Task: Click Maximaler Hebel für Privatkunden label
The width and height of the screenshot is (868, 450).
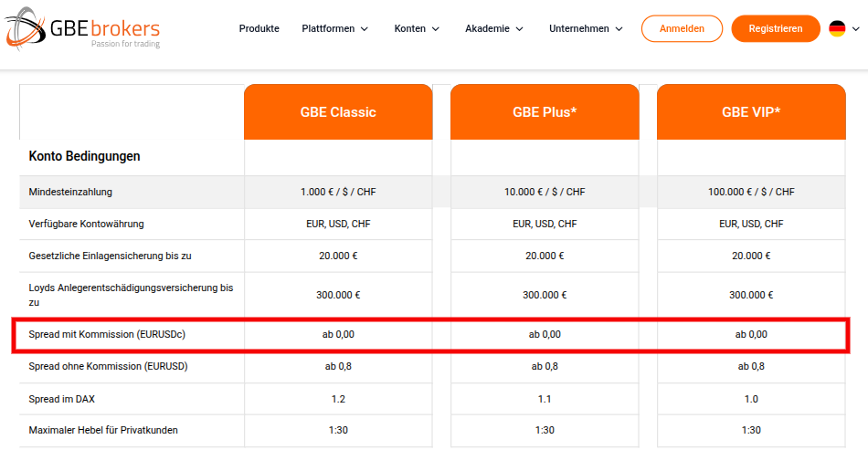Action: pyautogui.click(x=103, y=430)
